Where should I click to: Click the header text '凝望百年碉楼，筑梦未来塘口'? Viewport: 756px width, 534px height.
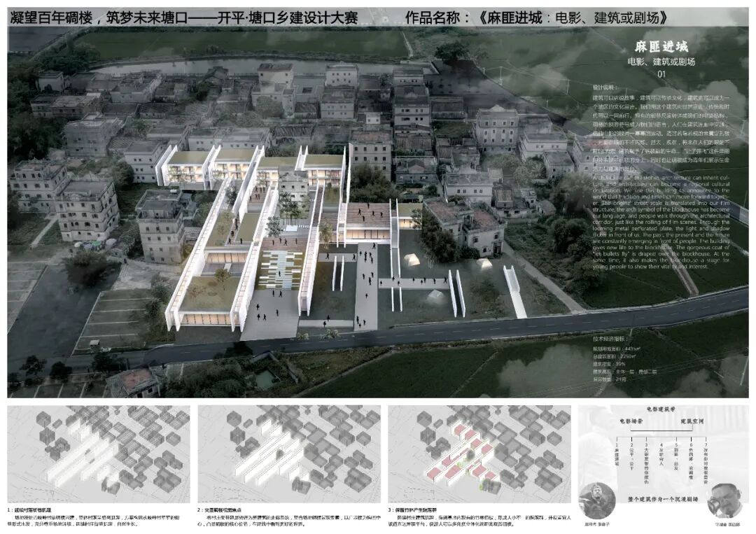pos(99,18)
